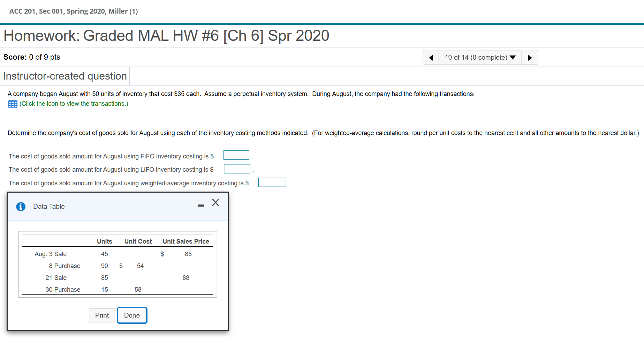Image resolution: width=644 pixels, height=342 pixels.
Task: Click the weighted-average costing input box
Action: [x=272, y=182]
